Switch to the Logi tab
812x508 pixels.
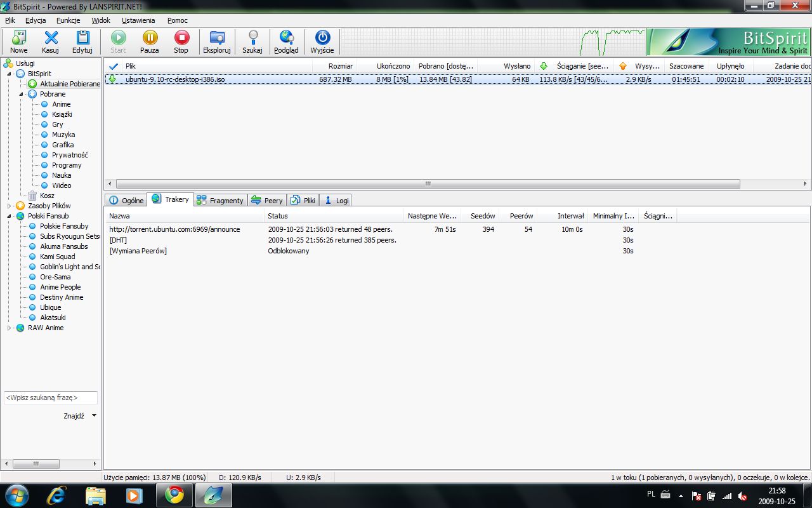pyautogui.click(x=336, y=200)
